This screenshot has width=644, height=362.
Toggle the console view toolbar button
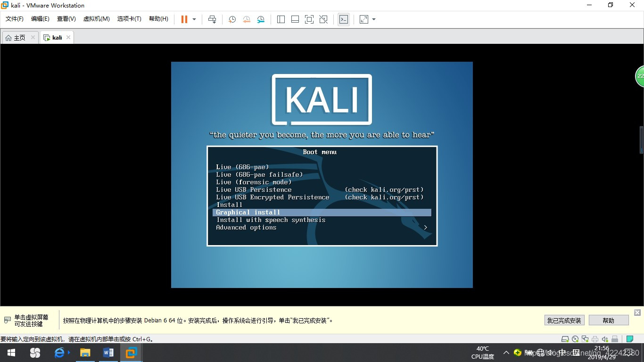pyautogui.click(x=344, y=19)
